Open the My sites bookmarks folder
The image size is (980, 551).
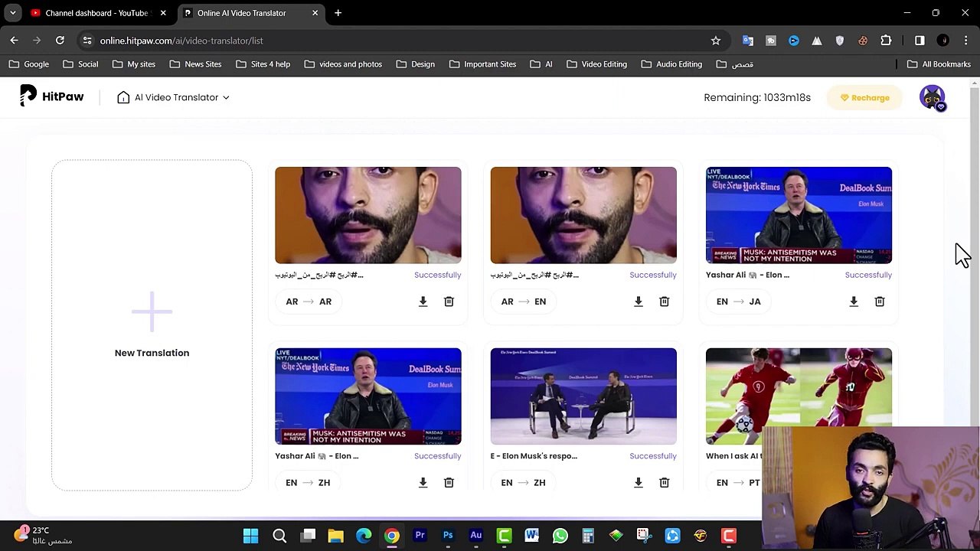pos(133,64)
